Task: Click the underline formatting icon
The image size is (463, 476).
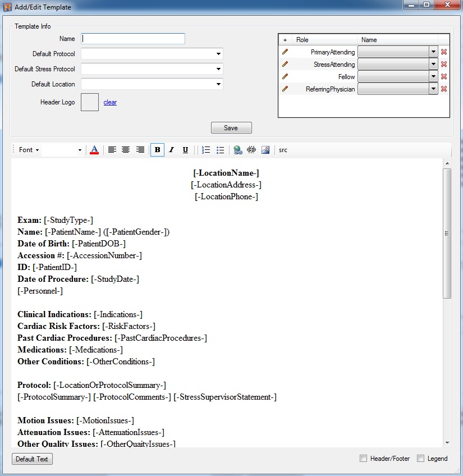Action: pos(185,150)
